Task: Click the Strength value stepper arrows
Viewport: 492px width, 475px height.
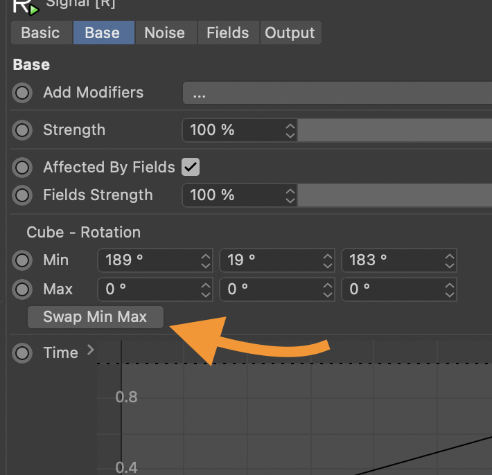Action: 290,130
